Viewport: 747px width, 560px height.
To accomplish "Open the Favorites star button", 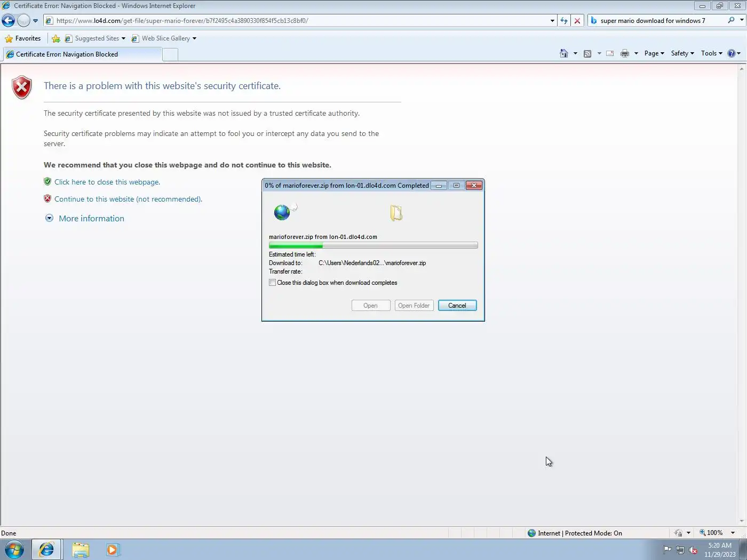I will point(23,38).
